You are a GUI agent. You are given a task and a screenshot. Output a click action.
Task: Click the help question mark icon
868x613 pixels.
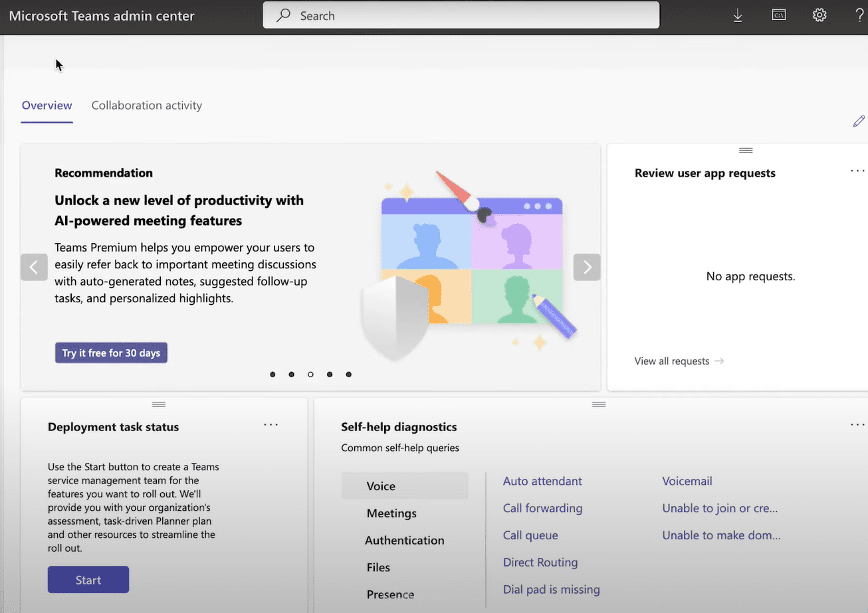tap(859, 15)
